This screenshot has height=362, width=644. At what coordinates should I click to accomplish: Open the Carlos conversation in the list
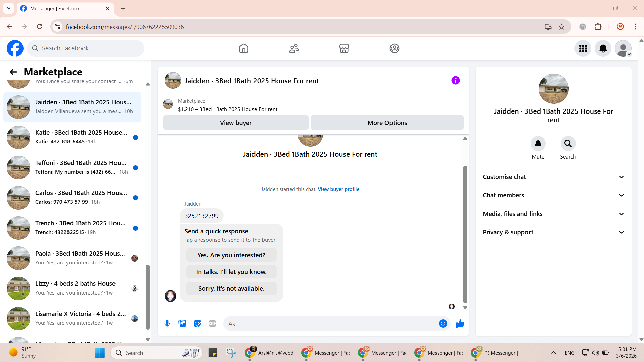click(72, 198)
